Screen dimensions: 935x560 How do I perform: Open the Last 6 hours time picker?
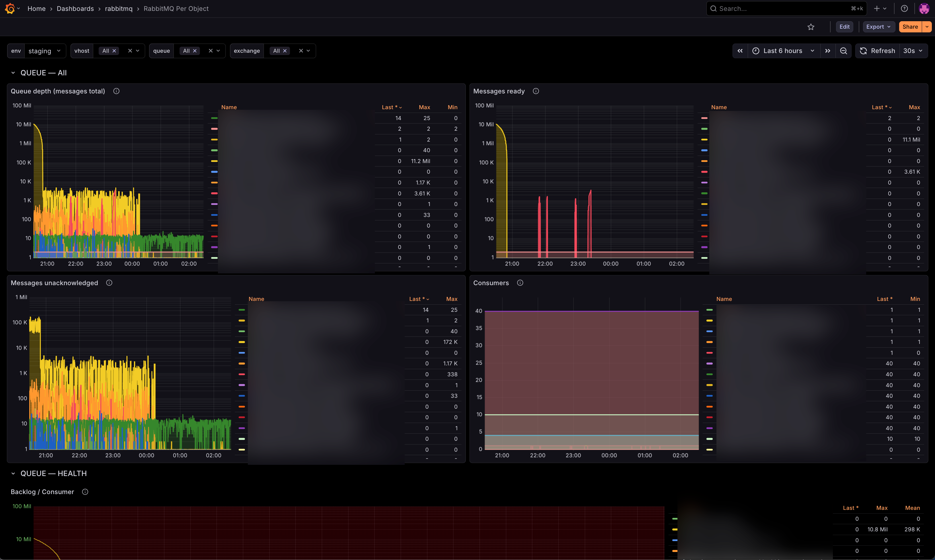point(784,51)
